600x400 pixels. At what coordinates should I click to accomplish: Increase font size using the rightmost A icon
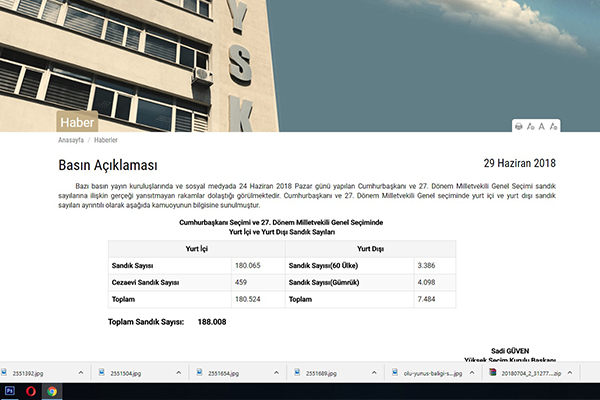(553, 126)
